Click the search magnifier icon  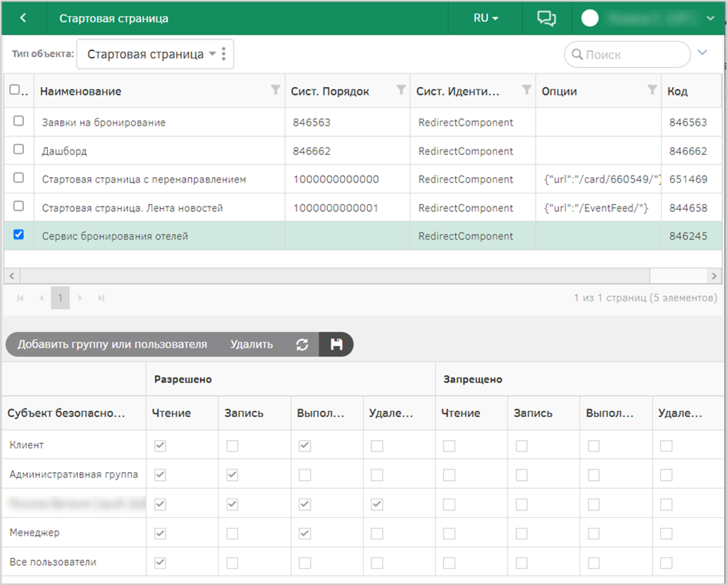[x=577, y=54]
